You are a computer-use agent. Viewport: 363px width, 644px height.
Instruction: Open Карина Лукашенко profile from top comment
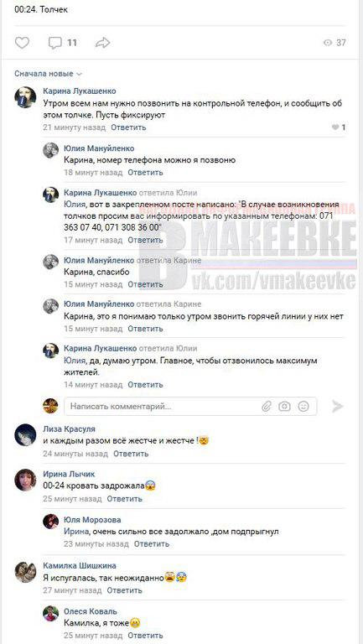(80, 91)
